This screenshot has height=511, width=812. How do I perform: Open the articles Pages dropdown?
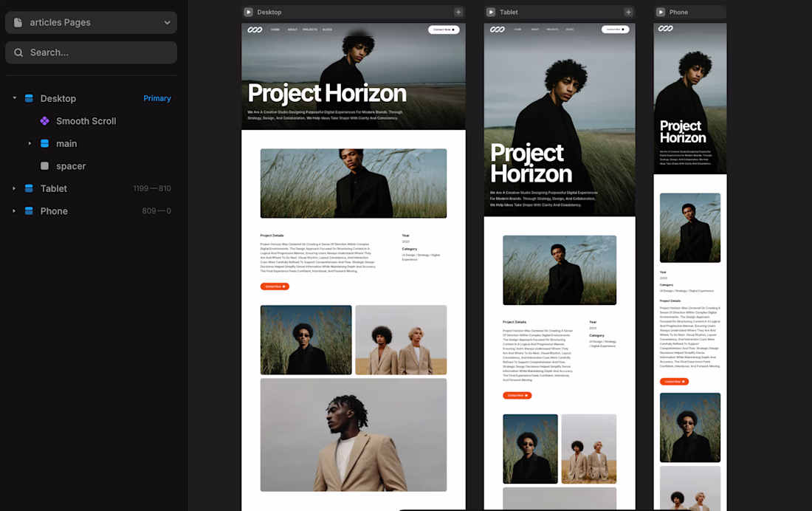tap(91, 22)
